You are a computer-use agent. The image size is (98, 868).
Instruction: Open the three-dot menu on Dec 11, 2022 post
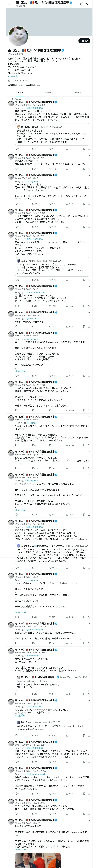click(89, 210)
